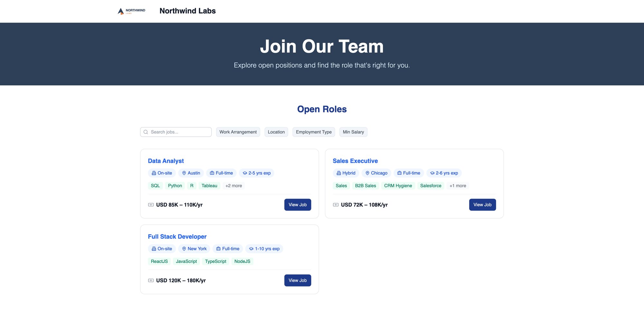Click the On-site building icon in Full Stack Developer card
This screenshot has height=330, width=644.
154,249
